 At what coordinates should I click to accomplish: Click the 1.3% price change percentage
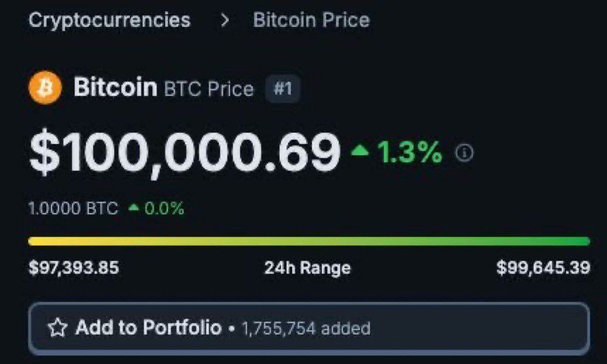[409, 152]
